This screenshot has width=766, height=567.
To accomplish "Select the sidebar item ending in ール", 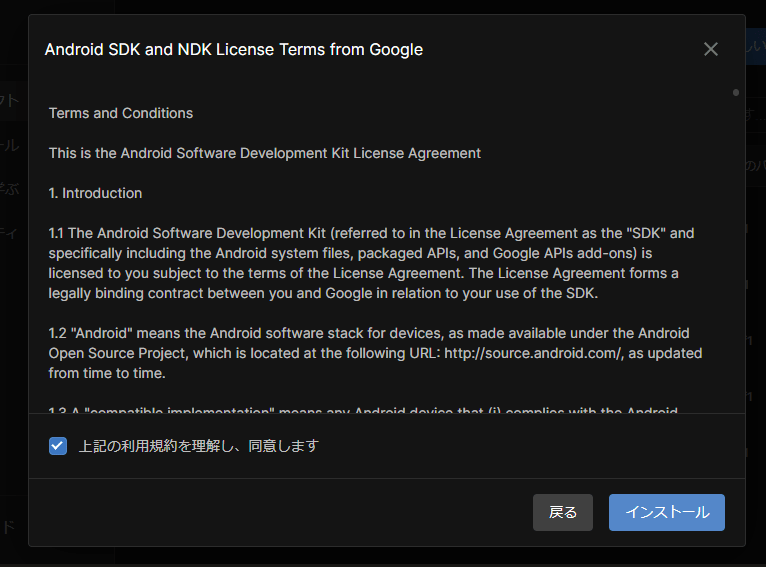I will pos(12,146).
